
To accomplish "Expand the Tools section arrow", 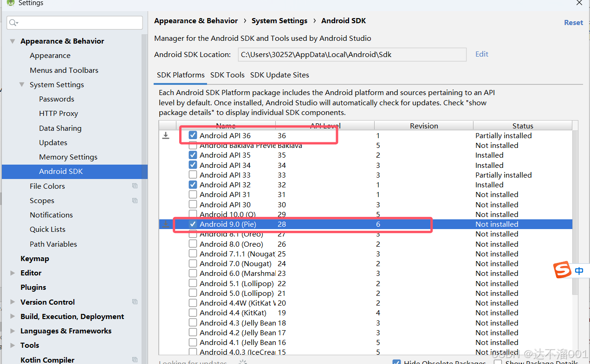I will click(13, 345).
